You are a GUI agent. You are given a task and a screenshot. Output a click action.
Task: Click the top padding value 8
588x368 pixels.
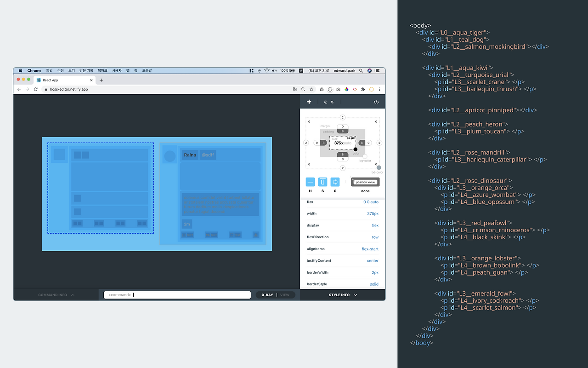coord(343,131)
